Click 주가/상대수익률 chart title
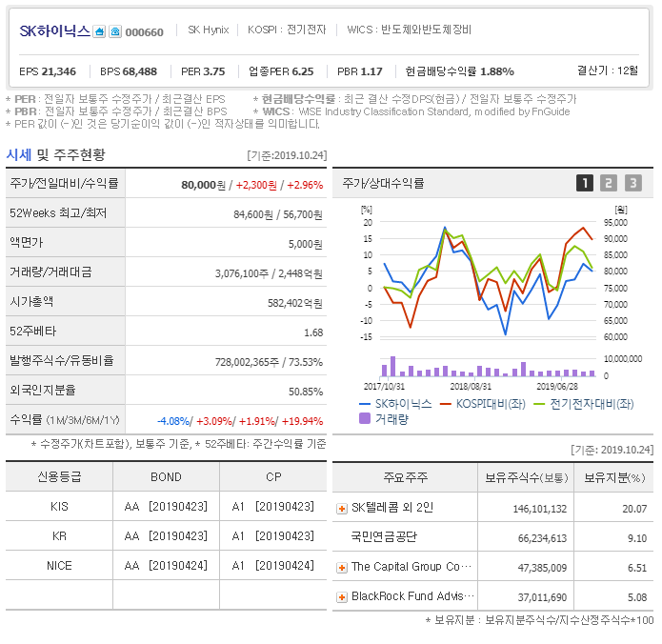Viewport: 662px width, 644px height. coord(383,183)
